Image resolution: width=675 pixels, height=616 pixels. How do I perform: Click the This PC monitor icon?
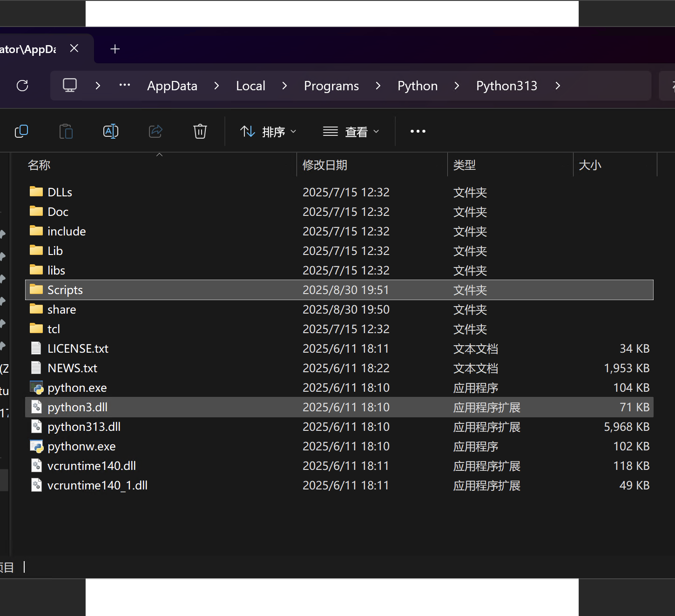click(70, 86)
